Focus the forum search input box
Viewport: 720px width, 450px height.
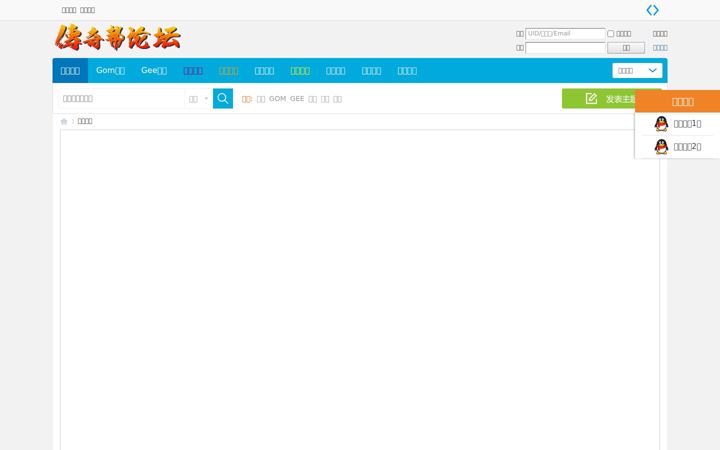[122, 99]
